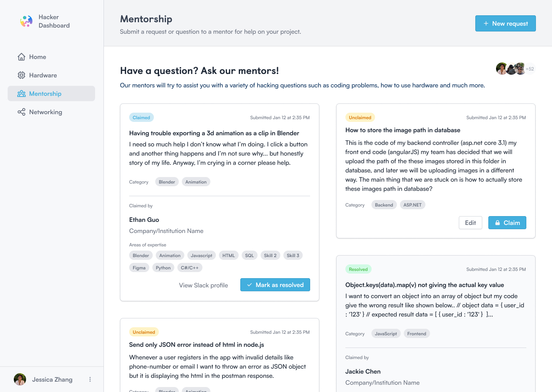Click the Home house icon

tap(21, 57)
